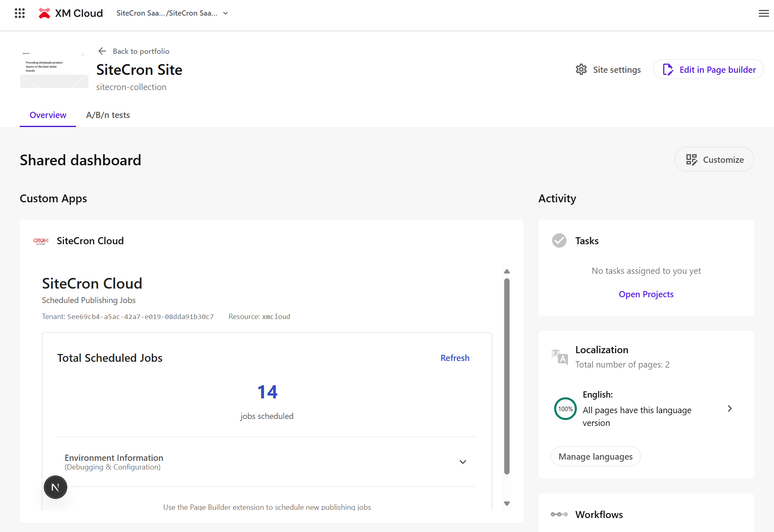
Task: Click the sitecron-collection label
Action: [x=131, y=87]
